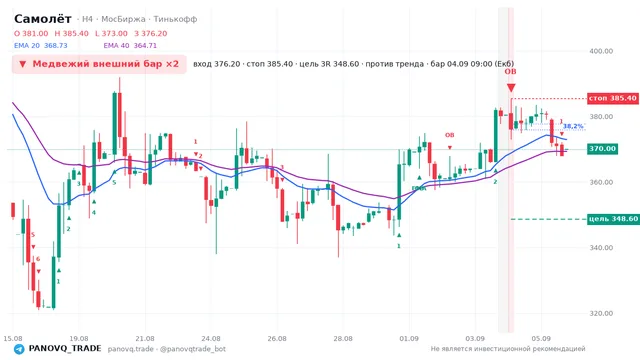This screenshot has height=360, width=640.
Task: Click the smaller OB marker near 02.09
Action: (x=449, y=135)
